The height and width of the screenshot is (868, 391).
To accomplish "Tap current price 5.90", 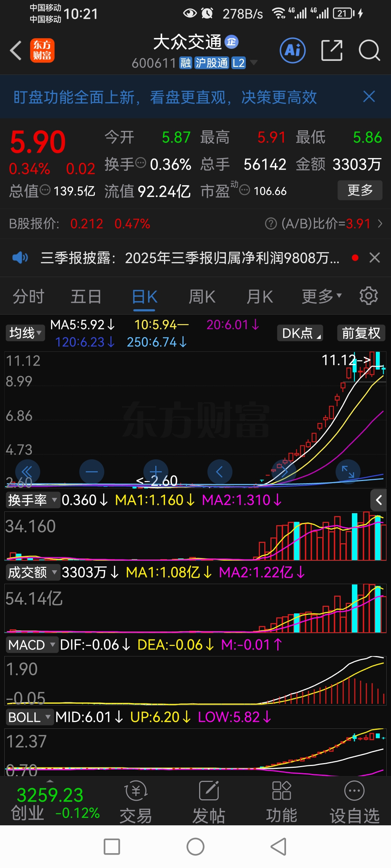I will click(x=38, y=142).
